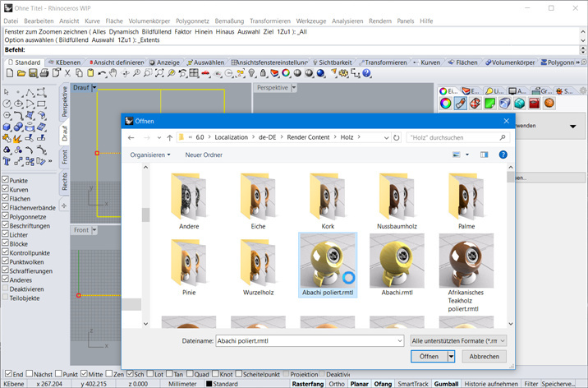Image resolution: width=588 pixels, height=388 pixels.
Task: Click the refresh icon in dialog address bar
Action: (x=397, y=138)
